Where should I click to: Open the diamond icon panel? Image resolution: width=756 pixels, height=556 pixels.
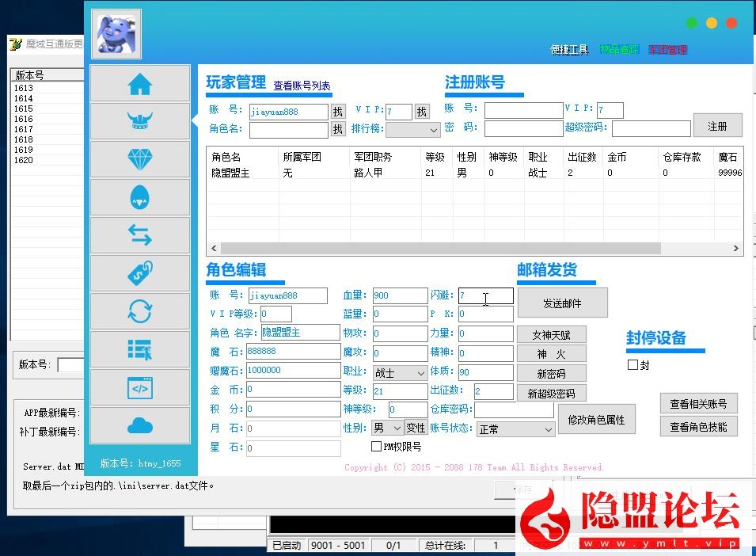[x=140, y=159]
